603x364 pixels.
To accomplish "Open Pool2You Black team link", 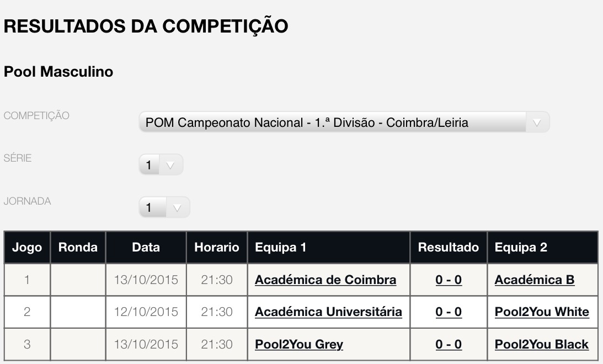I will [541, 344].
